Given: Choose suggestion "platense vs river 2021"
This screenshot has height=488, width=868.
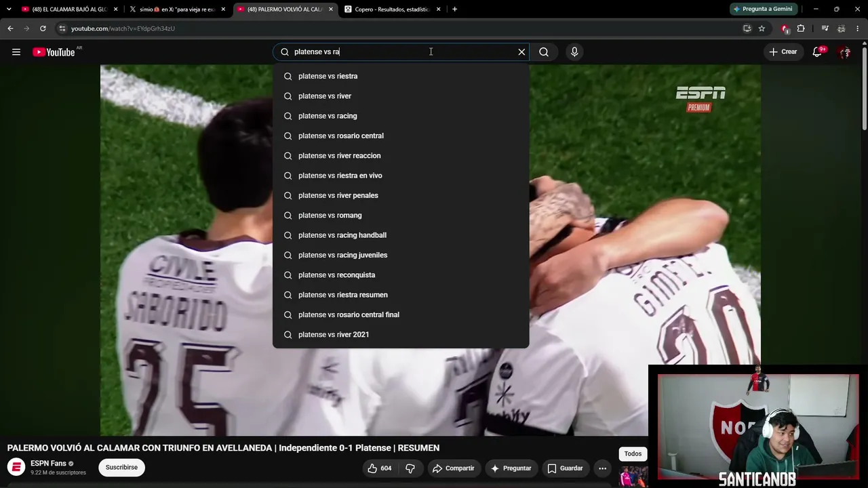Looking at the screenshot, I should point(401,335).
